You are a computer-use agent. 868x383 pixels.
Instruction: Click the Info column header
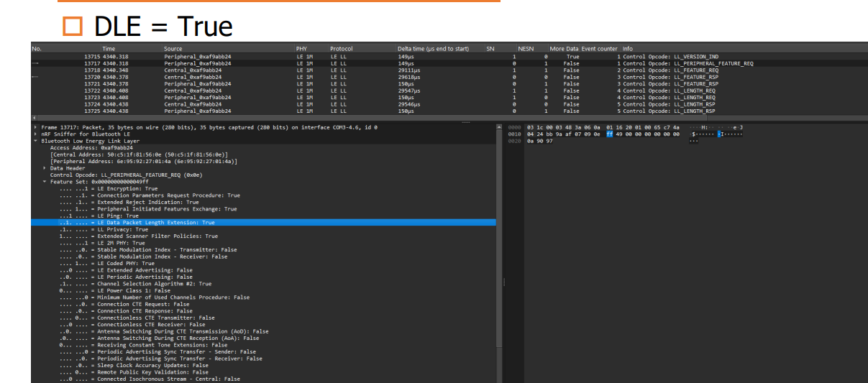[629, 49]
